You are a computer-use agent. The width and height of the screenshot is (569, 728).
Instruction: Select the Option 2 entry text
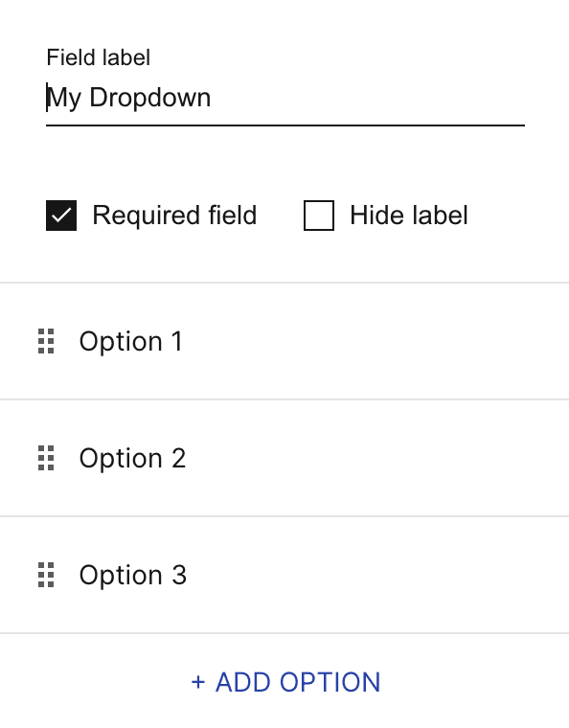133,458
